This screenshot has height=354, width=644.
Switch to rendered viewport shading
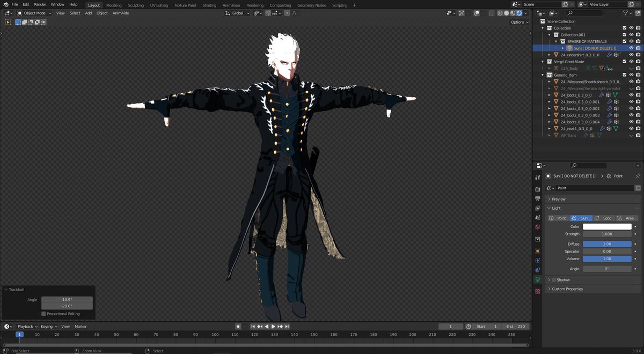pyautogui.click(x=519, y=13)
